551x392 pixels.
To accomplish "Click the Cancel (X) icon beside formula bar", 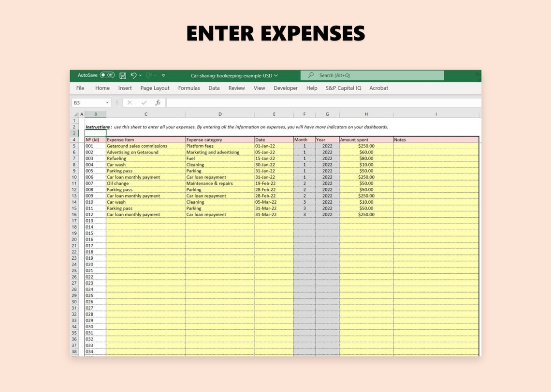I will [x=130, y=102].
